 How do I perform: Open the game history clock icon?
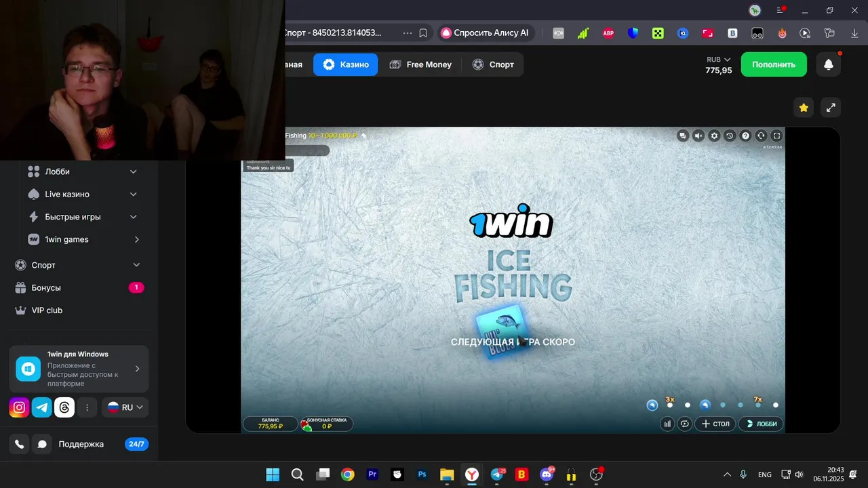coord(730,136)
